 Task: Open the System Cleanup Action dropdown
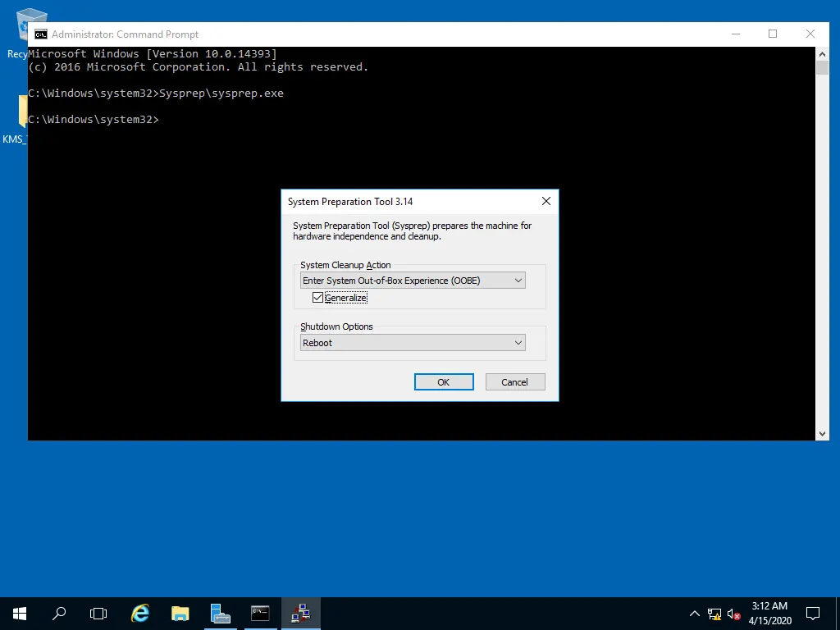[413, 281]
